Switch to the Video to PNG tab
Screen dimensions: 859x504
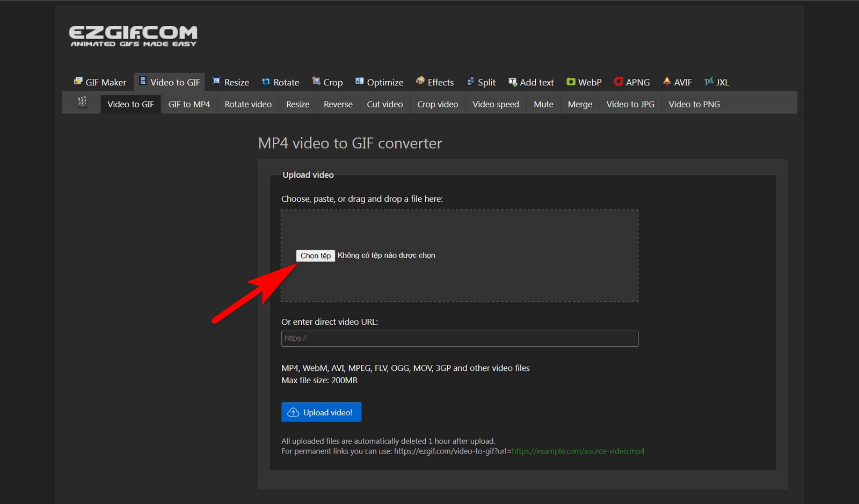(x=694, y=104)
